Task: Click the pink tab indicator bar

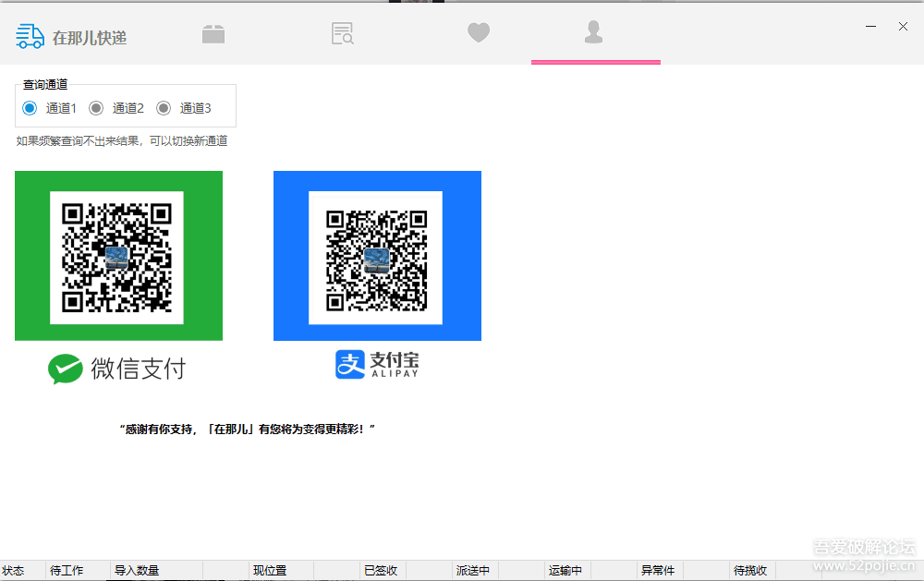Action: click(595, 63)
